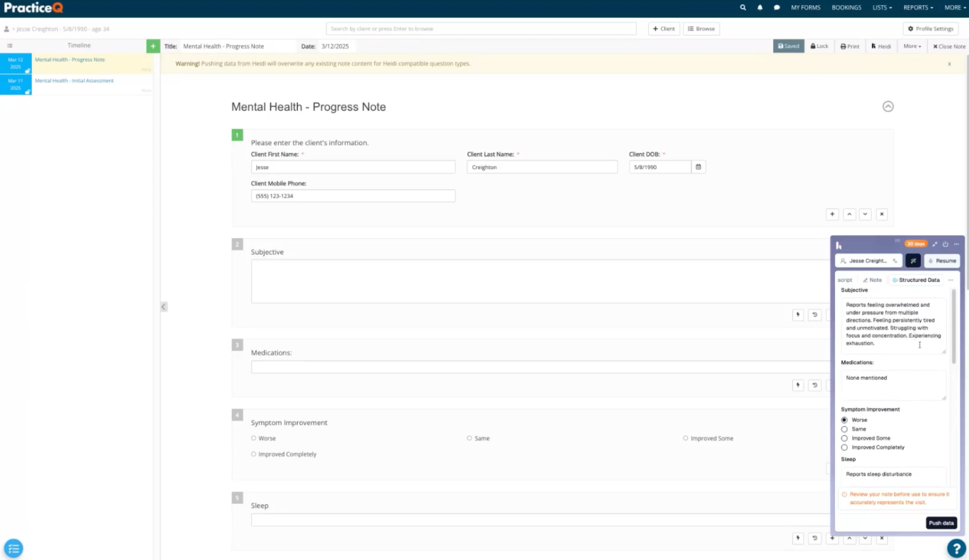Dismiss the Heidi warning banner
The height and width of the screenshot is (560, 969).
point(949,64)
